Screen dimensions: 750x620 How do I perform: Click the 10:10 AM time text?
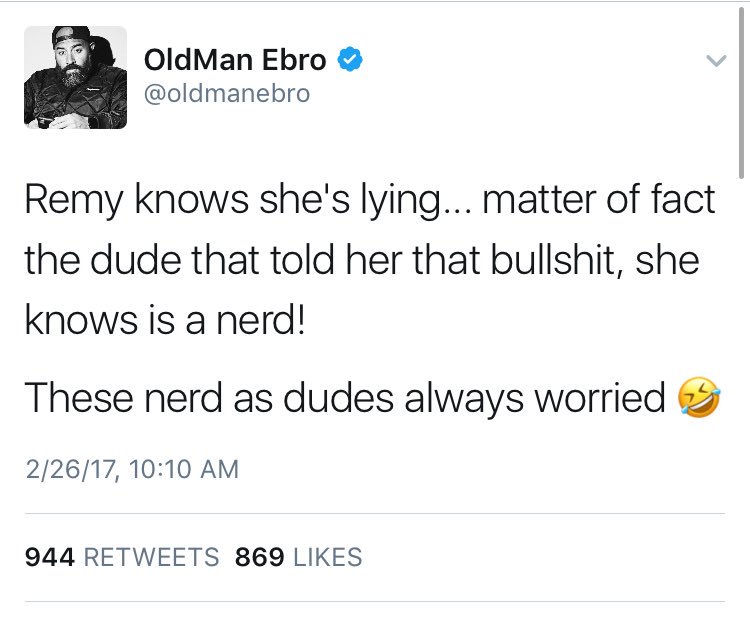tap(176, 469)
